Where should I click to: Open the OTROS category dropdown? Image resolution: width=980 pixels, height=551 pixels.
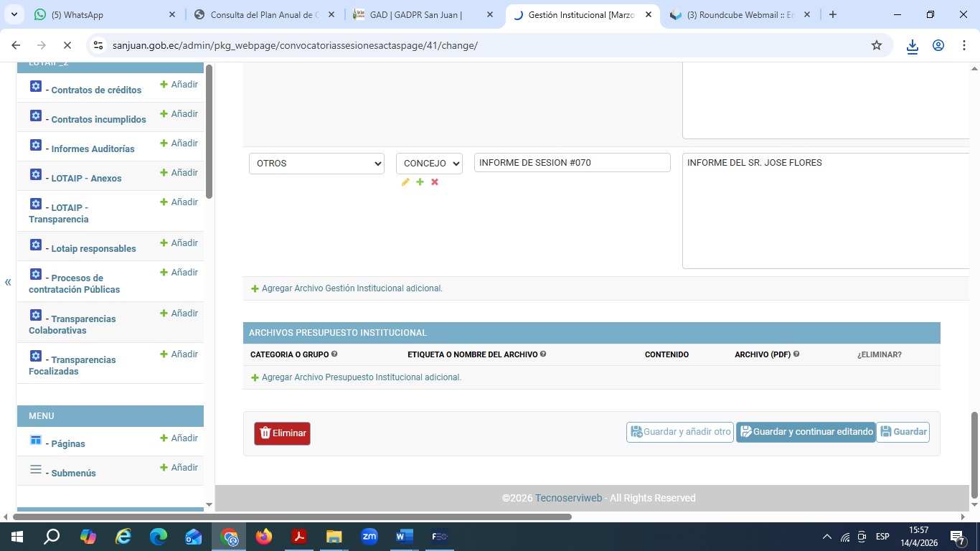point(316,164)
